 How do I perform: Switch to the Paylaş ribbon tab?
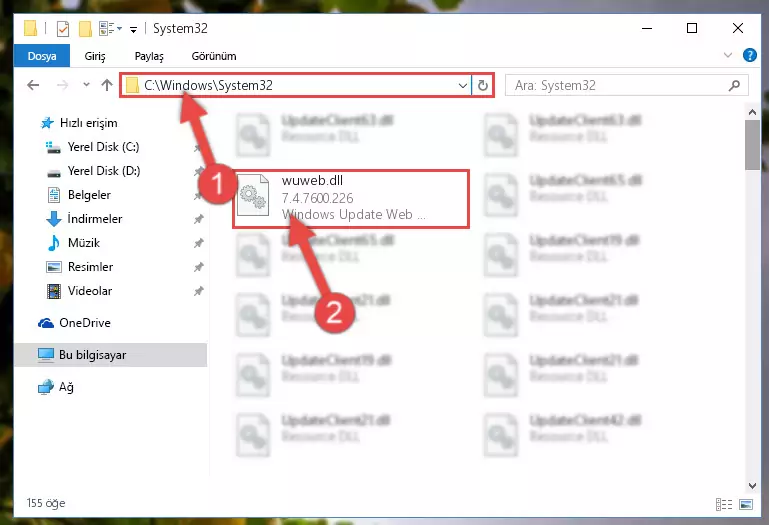pos(149,56)
